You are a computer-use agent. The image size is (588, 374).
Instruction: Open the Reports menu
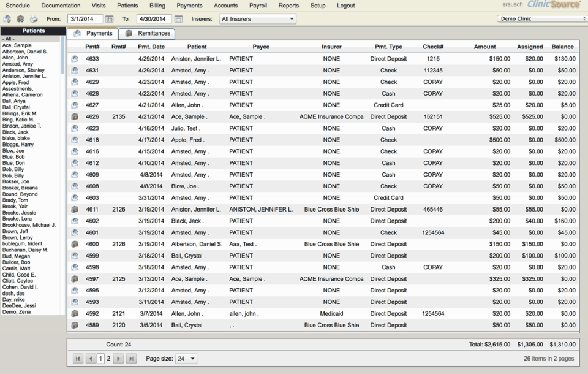point(288,6)
